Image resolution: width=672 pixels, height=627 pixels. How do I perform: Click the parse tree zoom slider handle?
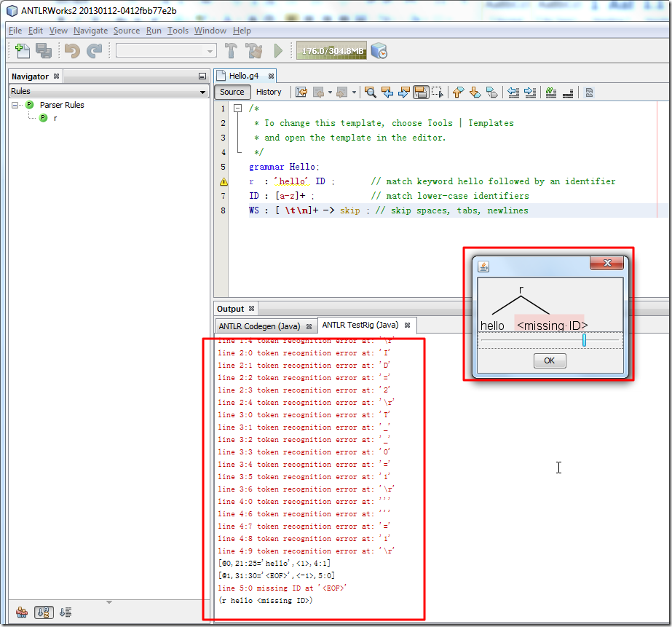(584, 340)
